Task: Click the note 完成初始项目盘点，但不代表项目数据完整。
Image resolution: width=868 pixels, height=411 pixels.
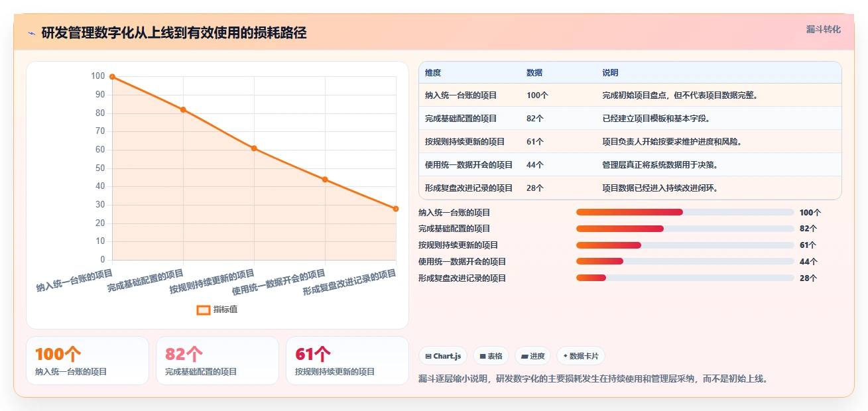Action: (680, 95)
